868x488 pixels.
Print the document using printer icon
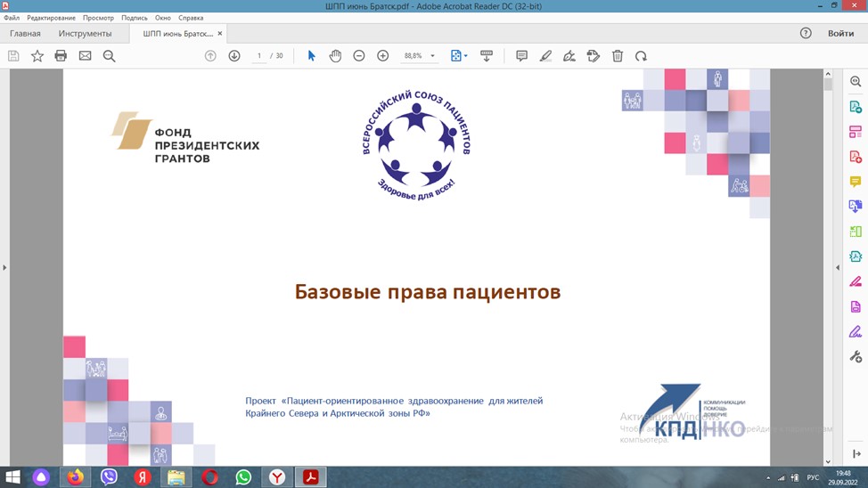click(x=61, y=56)
